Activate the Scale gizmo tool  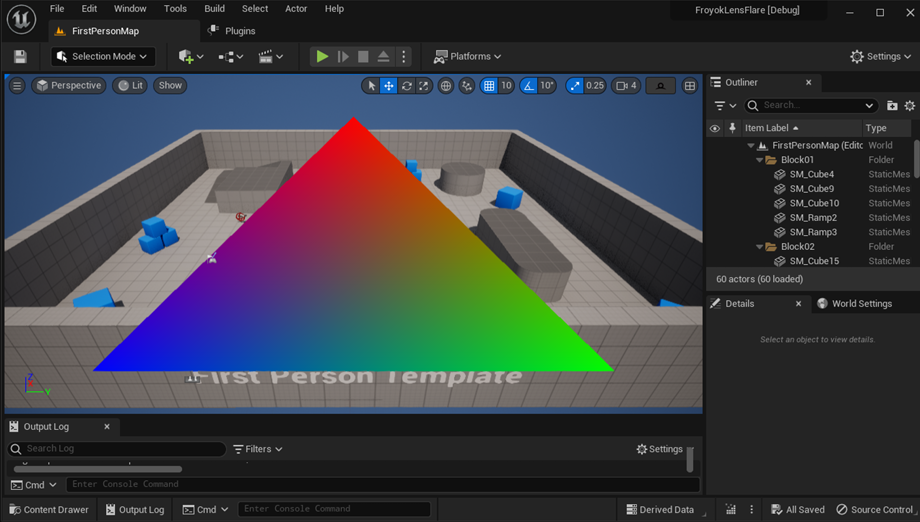(x=423, y=86)
